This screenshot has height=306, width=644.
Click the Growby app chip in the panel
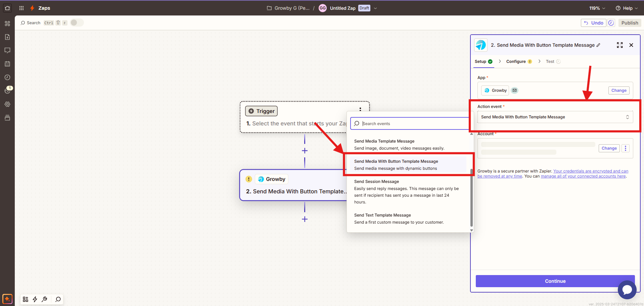click(495, 90)
